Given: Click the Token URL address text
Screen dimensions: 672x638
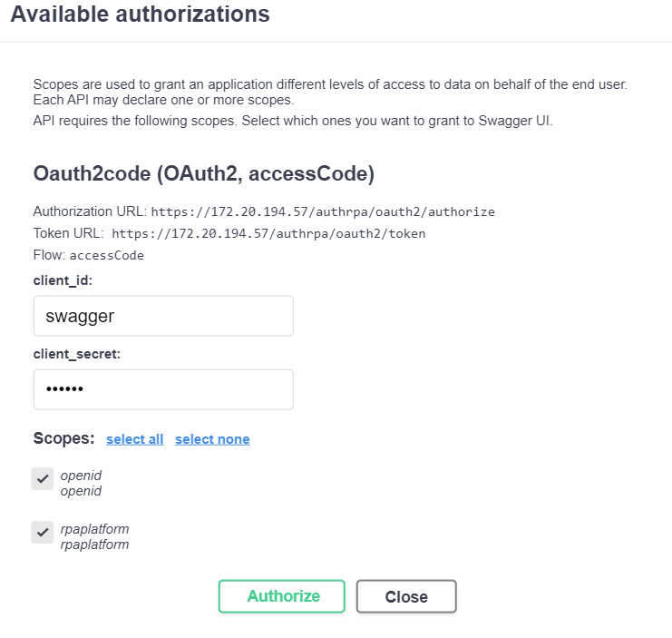Looking at the screenshot, I should tap(268, 233).
